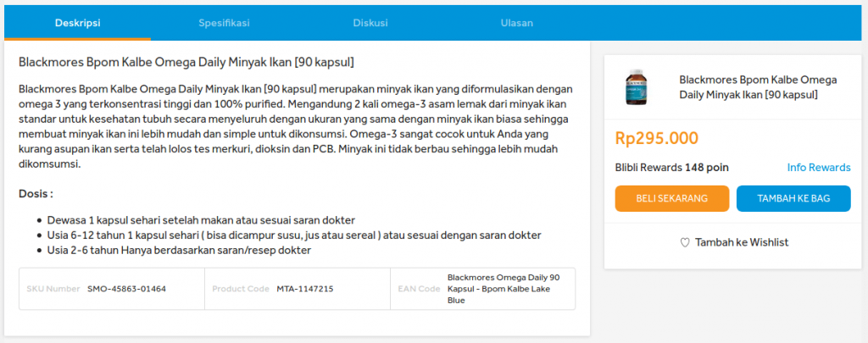The width and height of the screenshot is (868, 343).
Task: Select the product code MTA-1147215
Action: tap(305, 289)
